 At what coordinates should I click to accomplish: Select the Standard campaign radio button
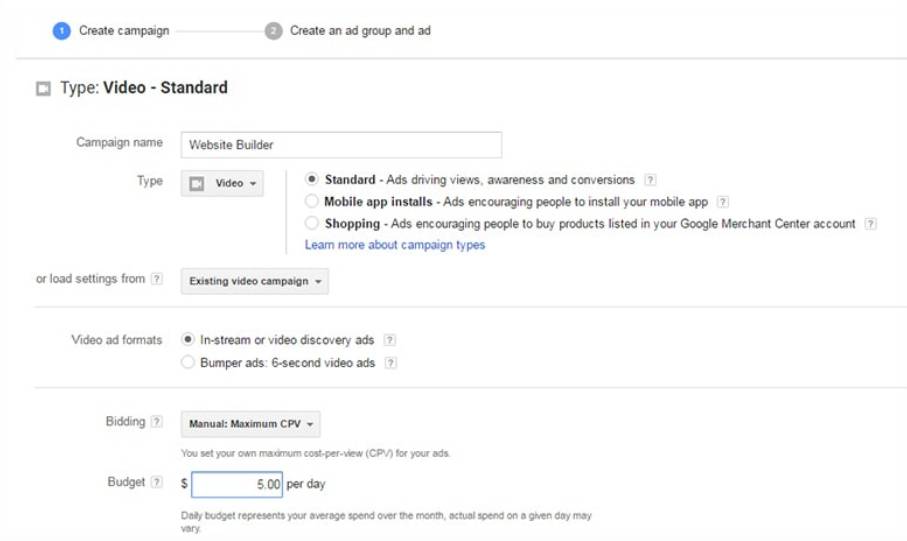pyautogui.click(x=312, y=180)
